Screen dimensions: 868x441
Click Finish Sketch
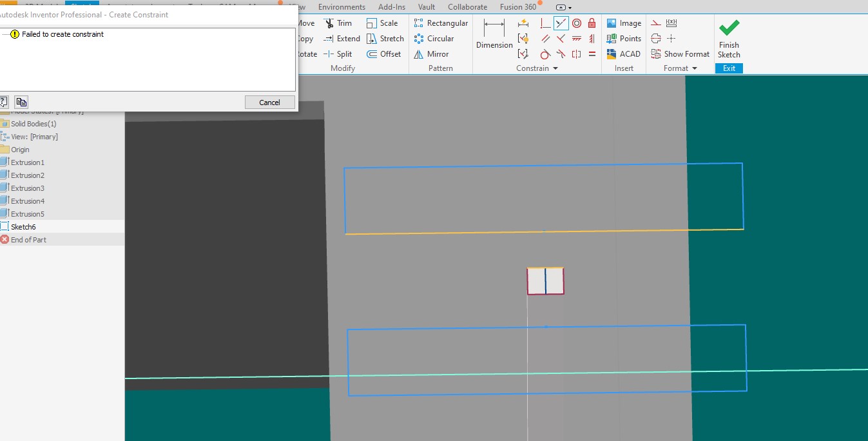coord(729,37)
